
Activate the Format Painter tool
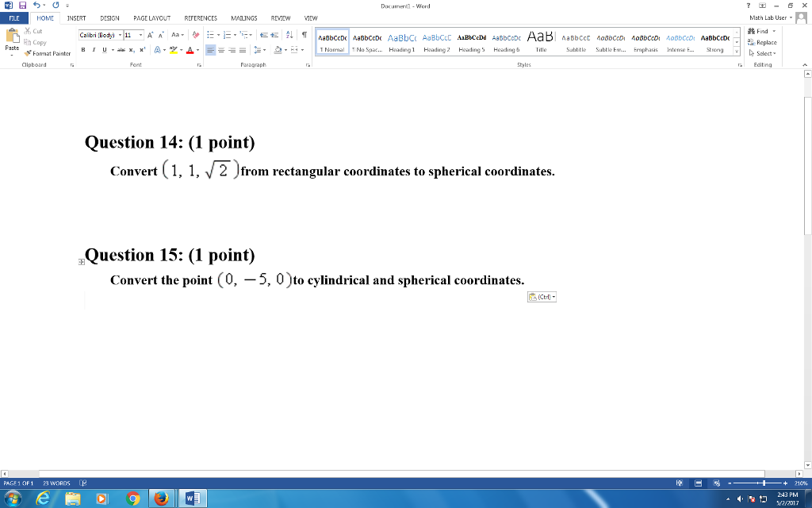pos(49,53)
